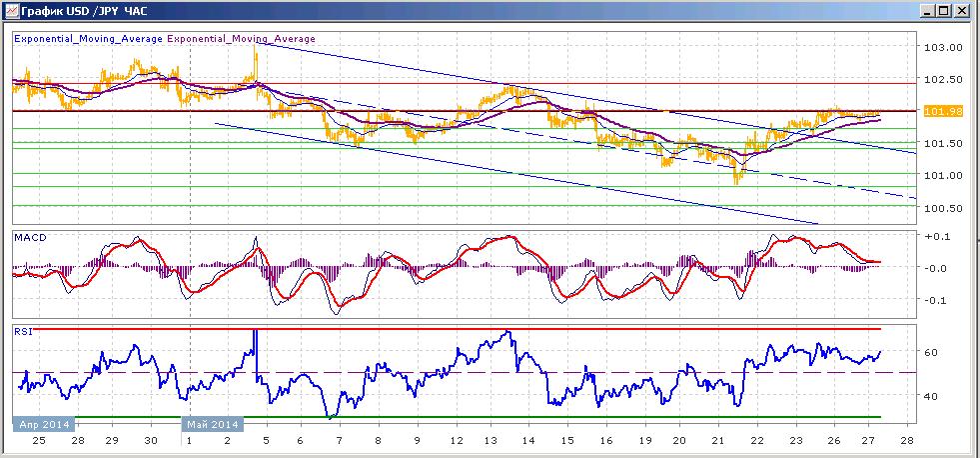Click date label 21 on time axis
980x458 pixels.
point(718,440)
